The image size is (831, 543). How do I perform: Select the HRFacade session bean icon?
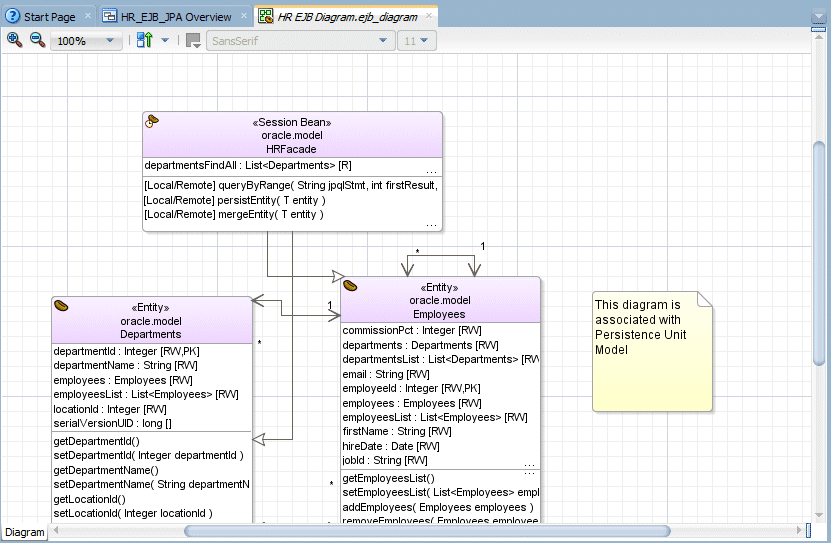click(152, 121)
